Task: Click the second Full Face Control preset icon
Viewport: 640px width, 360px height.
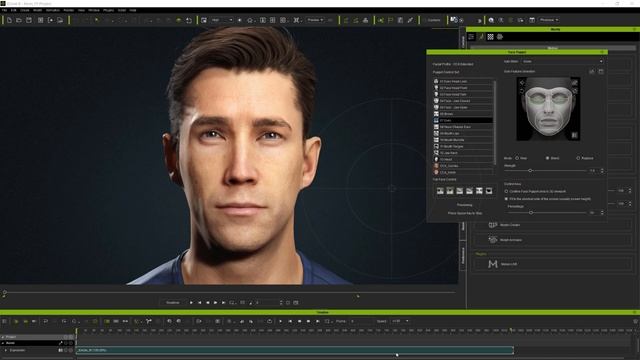Action: tap(450, 191)
